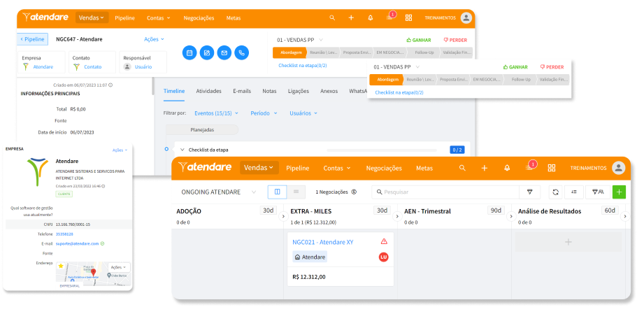Open the ONGOING ATENDARE pipeline selector
644x314 pixels.
tap(219, 192)
